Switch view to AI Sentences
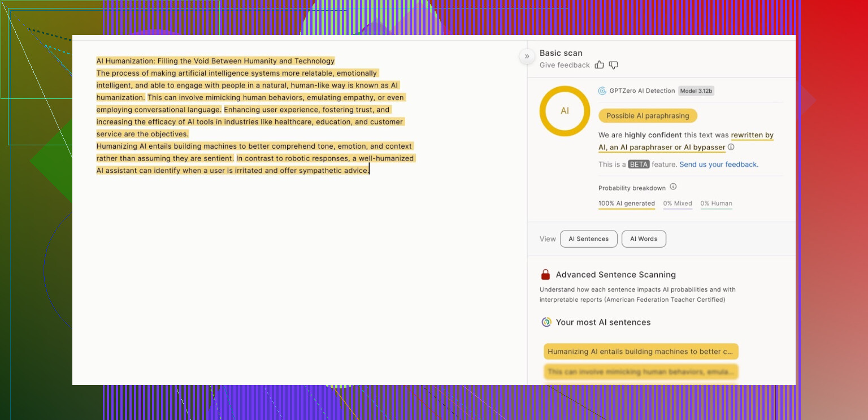 (x=588, y=239)
